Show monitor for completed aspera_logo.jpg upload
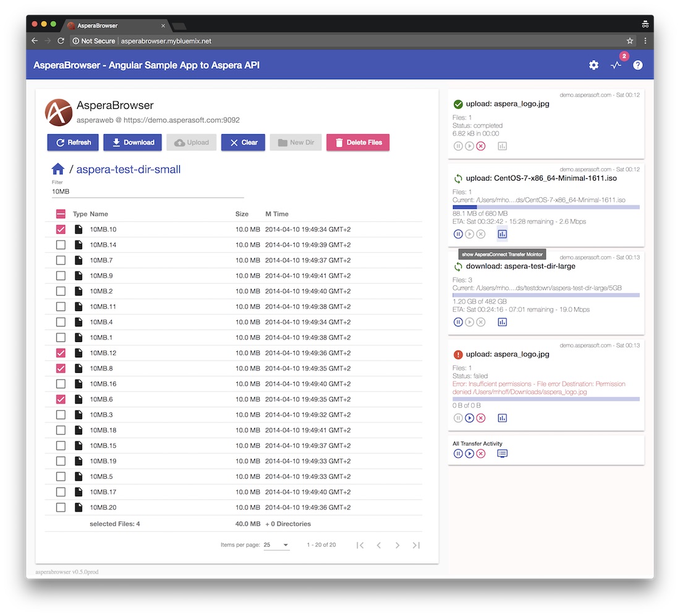 (502, 146)
